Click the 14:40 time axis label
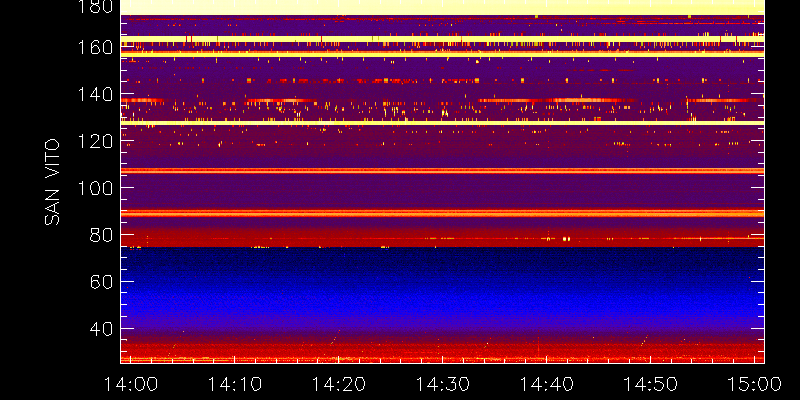Viewport: 800px width, 400px height. [x=547, y=384]
